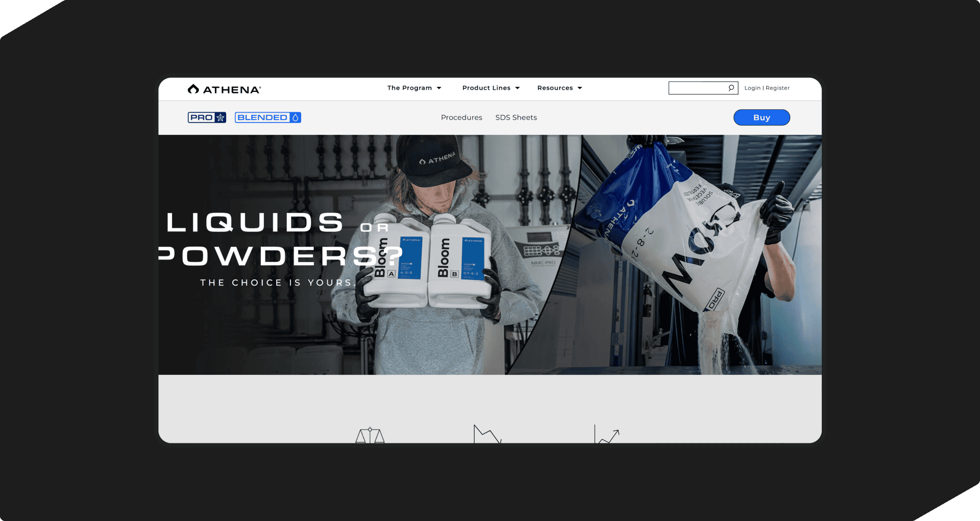980x521 pixels.
Task: Click the downward trend chart icon
Action: [487, 434]
